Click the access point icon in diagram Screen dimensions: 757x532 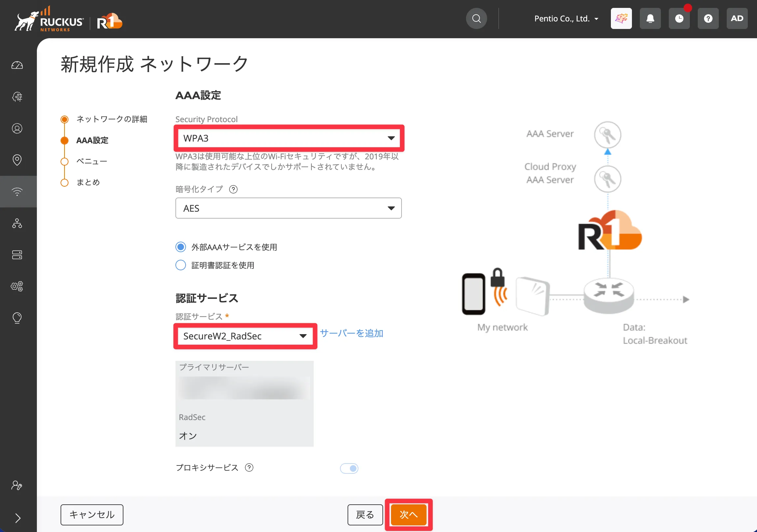(532, 296)
